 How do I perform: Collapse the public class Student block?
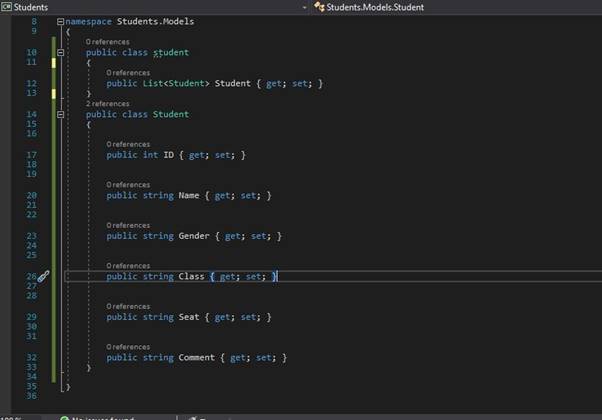[60, 114]
